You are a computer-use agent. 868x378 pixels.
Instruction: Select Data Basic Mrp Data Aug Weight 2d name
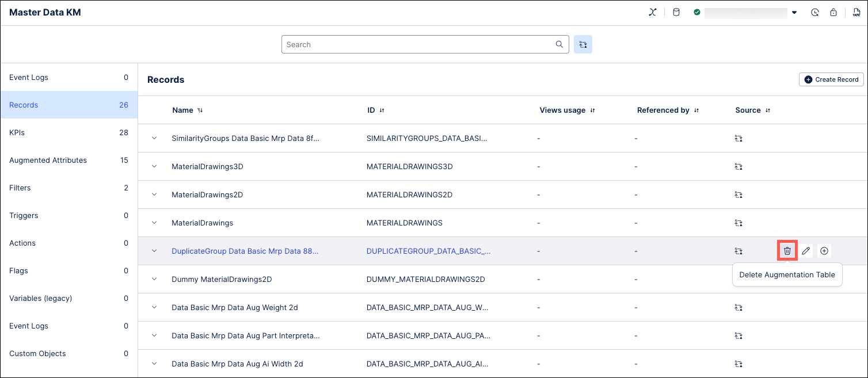[235, 307]
